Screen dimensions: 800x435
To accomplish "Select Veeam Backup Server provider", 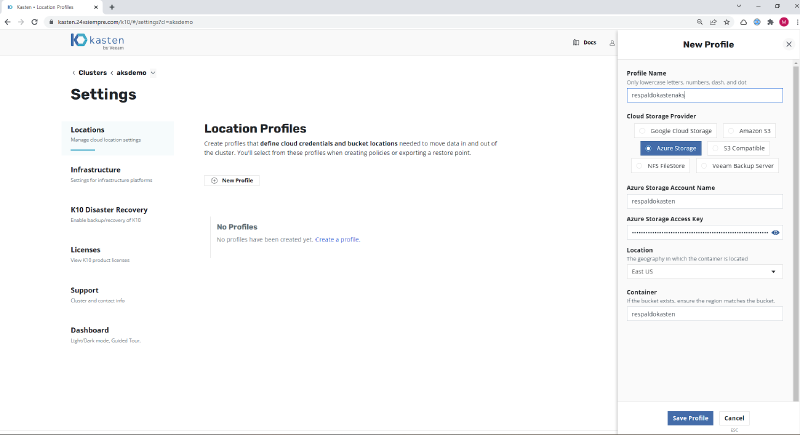I will click(x=737, y=166).
